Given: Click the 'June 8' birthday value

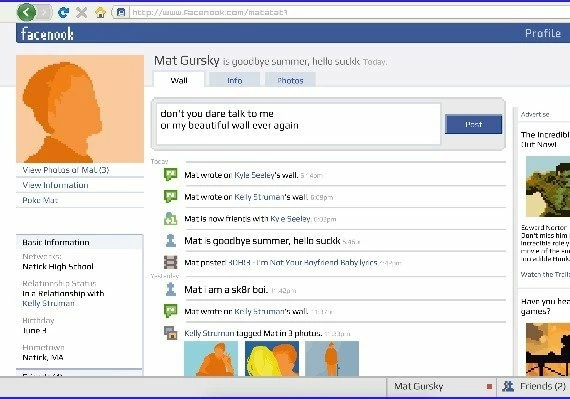Looking at the screenshot, I should pyautogui.click(x=35, y=330).
